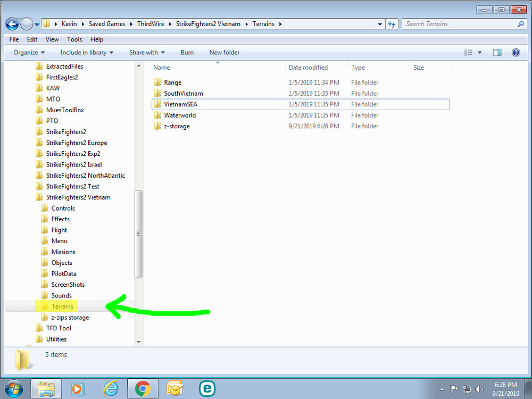Select StrikeFighters2 Test tree folder

[72, 186]
